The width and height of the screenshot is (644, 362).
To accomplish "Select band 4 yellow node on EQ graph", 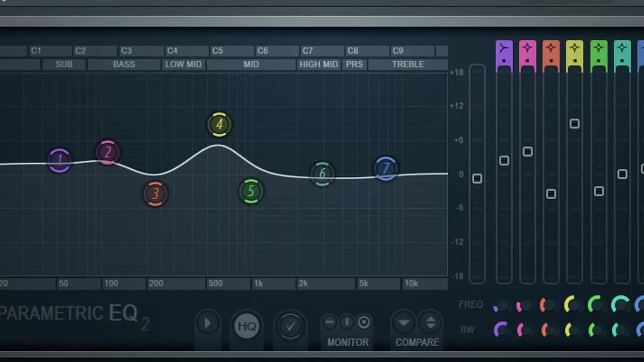I will click(219, 124).
